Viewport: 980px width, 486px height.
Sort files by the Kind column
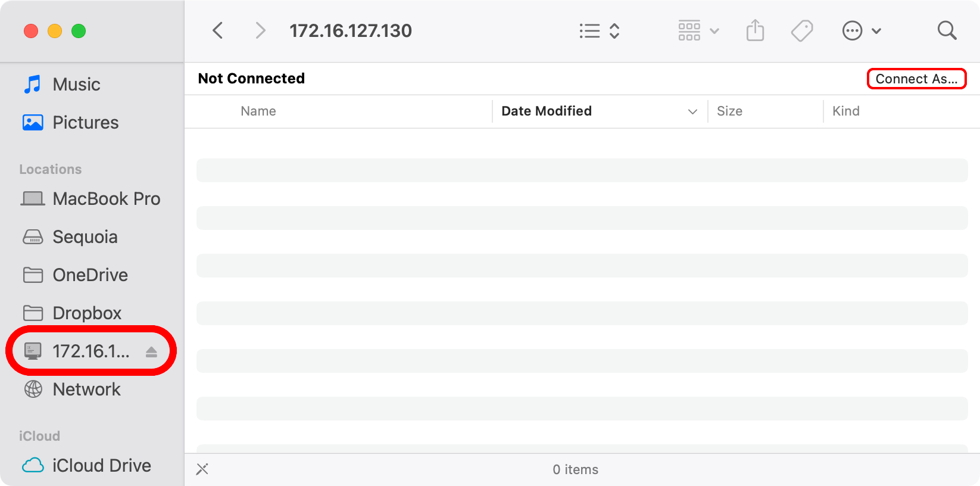click(x=845, y=111)
